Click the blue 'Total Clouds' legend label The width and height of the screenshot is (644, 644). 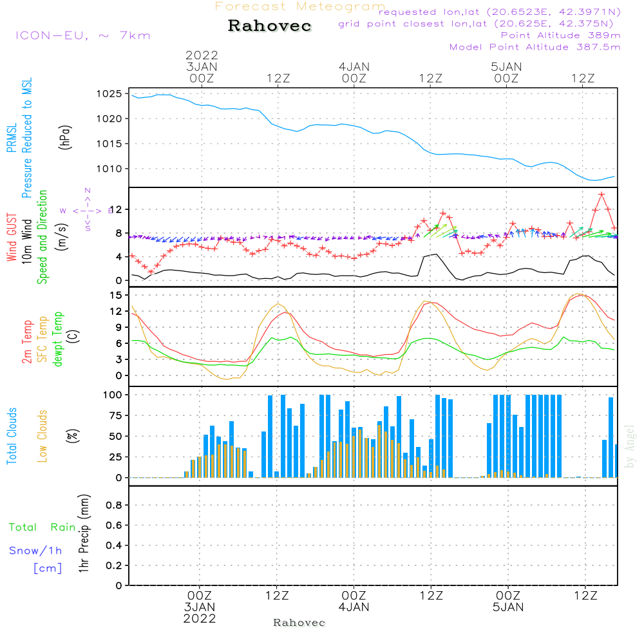[12, 436]
